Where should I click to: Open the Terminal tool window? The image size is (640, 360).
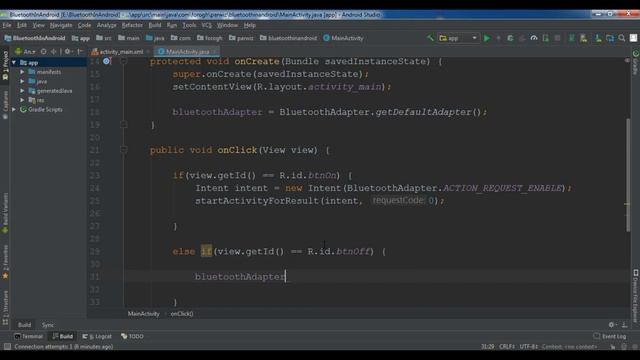[29, 336]
